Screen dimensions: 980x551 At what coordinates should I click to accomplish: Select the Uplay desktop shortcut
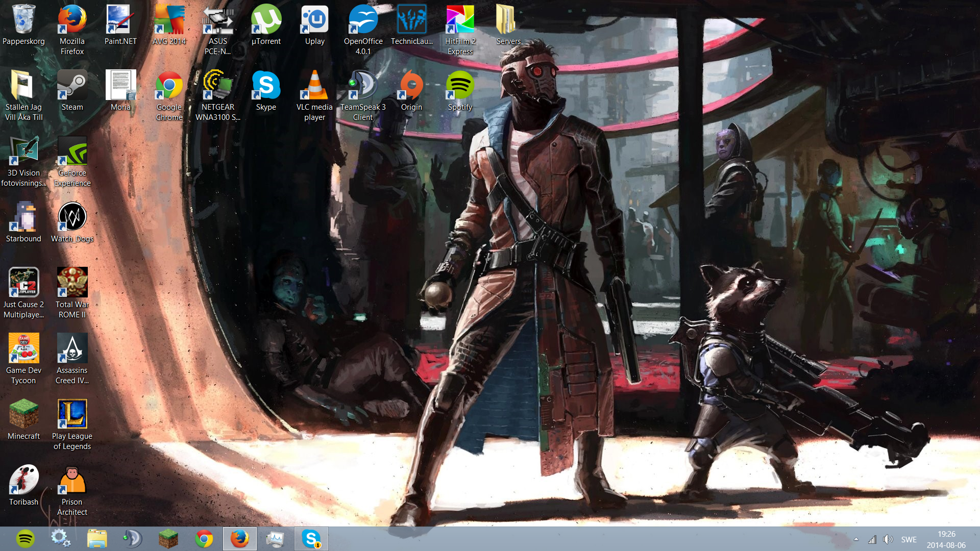pos(315,24)
